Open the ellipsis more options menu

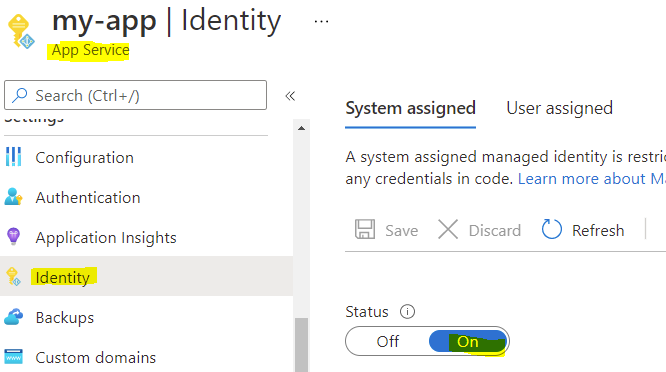(321, 21)
